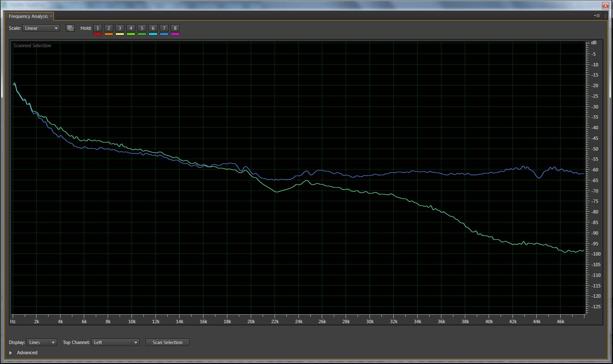Screen dimensions: 613x364
Task: Toggle Hold button 3
Action: tap(120, 28)
